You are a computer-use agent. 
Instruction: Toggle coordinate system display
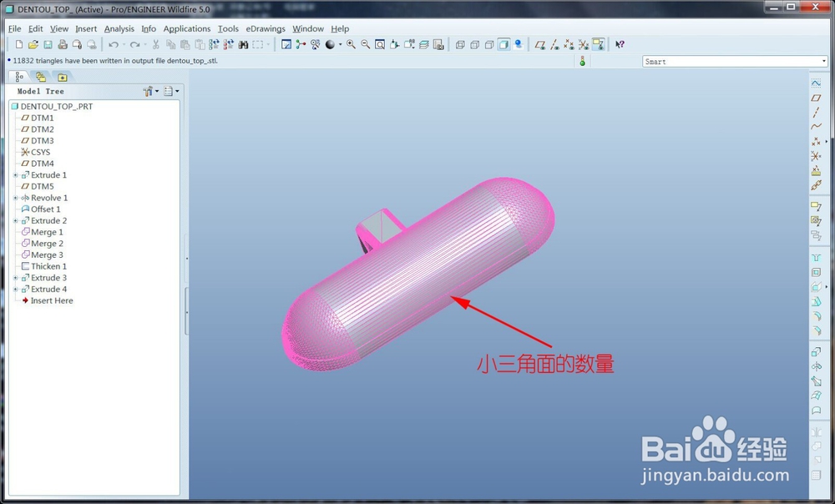pos(582,44)
